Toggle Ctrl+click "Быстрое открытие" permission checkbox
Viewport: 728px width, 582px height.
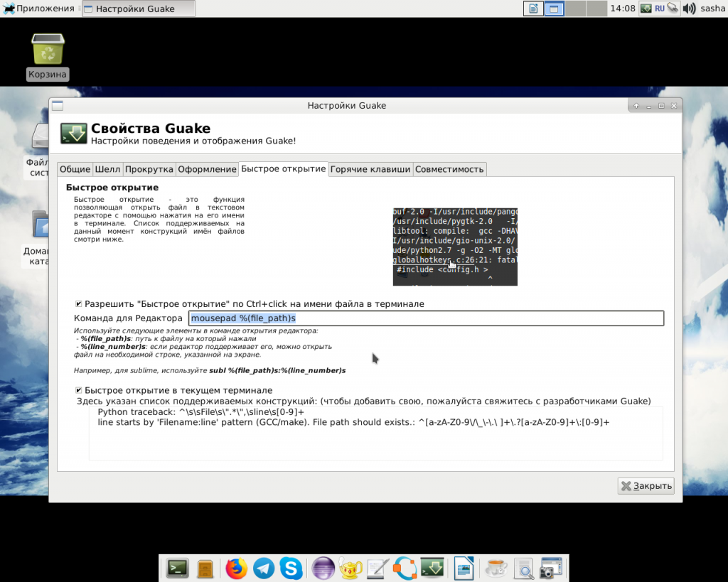click(79, 304)
